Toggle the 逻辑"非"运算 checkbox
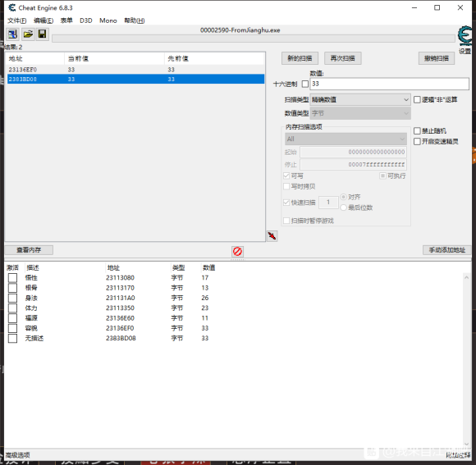The image size is (476, 465). [x=417, y=100]
